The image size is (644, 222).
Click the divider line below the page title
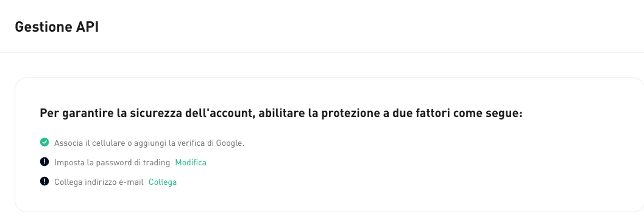(322, 52)
